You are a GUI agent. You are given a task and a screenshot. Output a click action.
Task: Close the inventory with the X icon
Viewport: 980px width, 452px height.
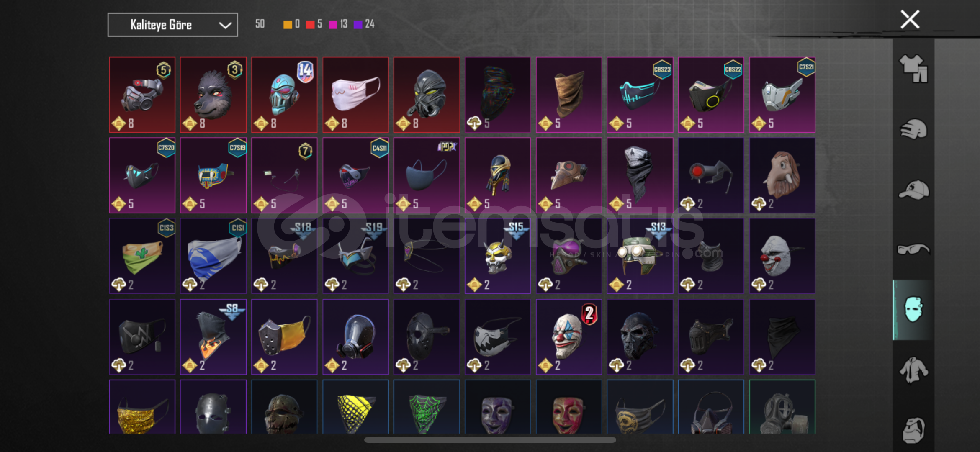coord(910,20)
